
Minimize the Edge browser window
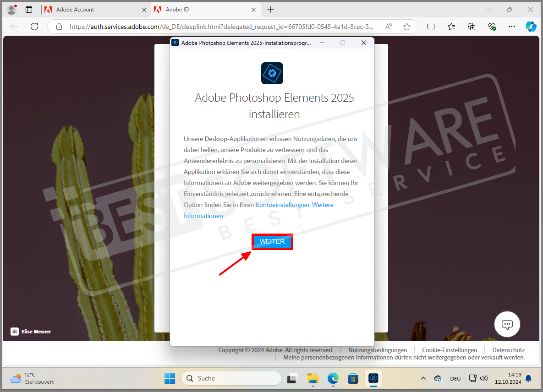pos(488,10)
